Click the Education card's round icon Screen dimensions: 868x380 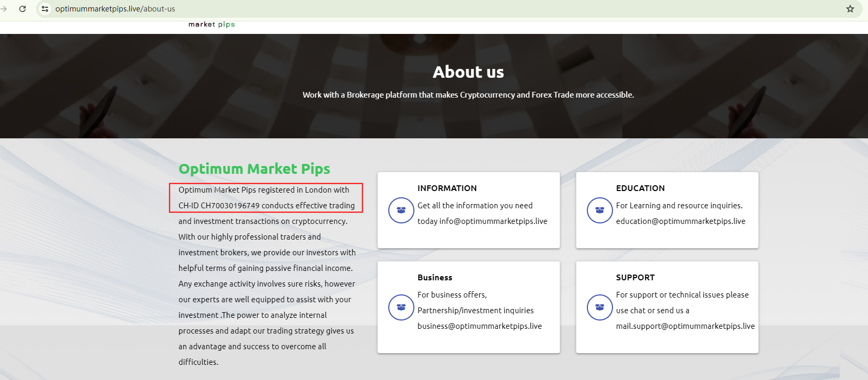coord(599,210)
